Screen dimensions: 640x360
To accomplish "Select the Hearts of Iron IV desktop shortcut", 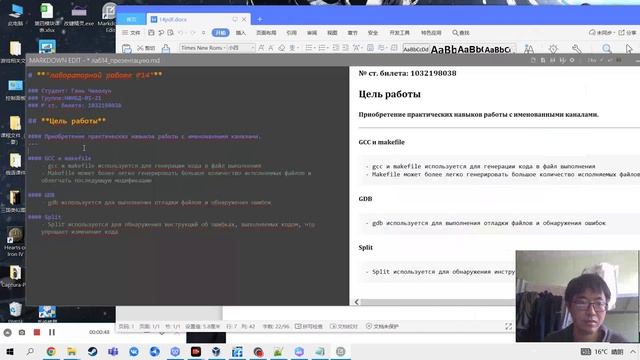I will click(x=15, y=242).
